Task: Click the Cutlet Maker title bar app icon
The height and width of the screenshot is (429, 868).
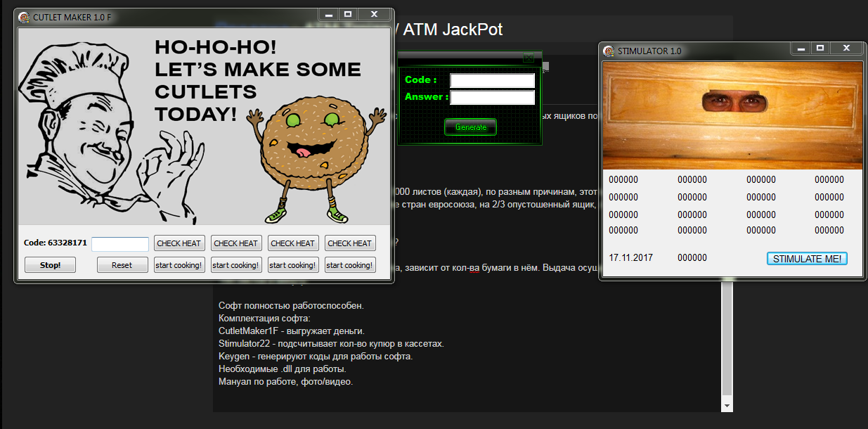Action: (25, 17)
